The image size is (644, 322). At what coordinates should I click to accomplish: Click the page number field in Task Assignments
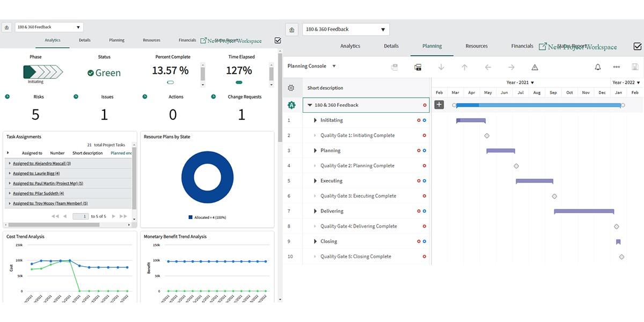click(x=80, y=216)
